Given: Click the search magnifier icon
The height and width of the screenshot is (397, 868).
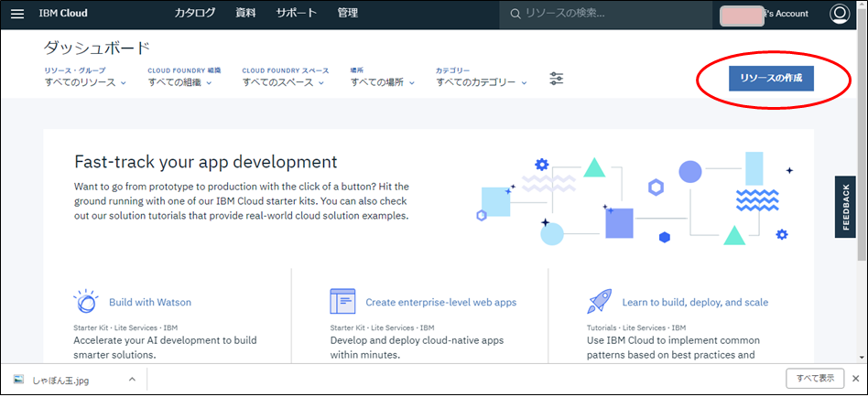Looking at the screenshot, I should pos(515,14).
